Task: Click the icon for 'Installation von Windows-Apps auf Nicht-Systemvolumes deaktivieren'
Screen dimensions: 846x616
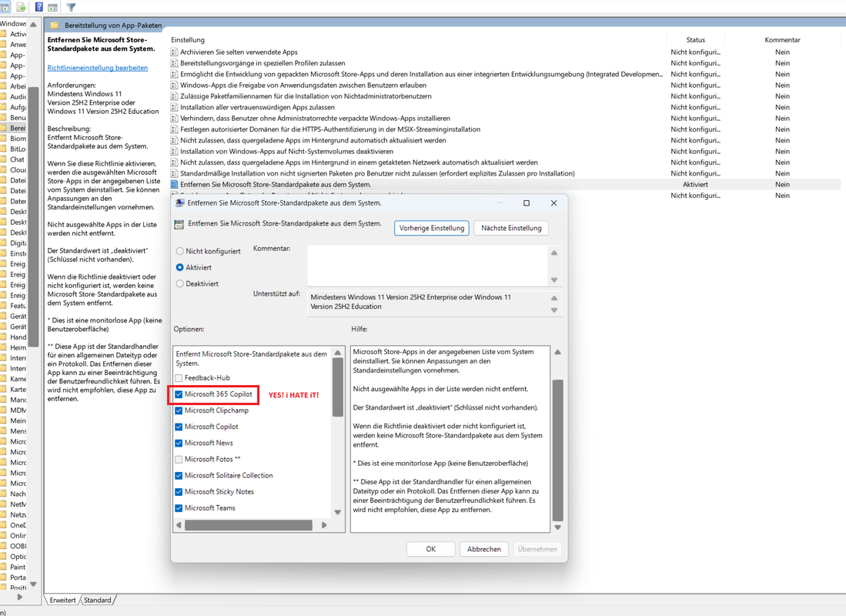Action: (x=174, y=152)
